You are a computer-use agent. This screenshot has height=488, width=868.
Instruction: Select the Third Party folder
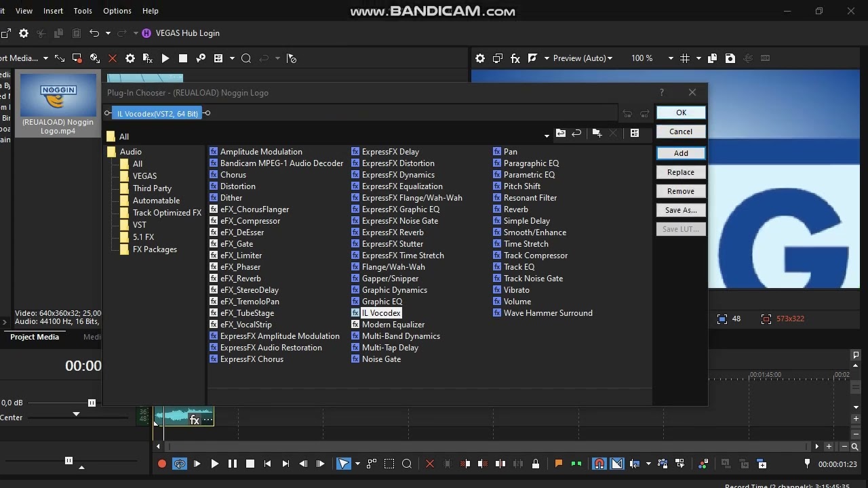pos(152,188)
